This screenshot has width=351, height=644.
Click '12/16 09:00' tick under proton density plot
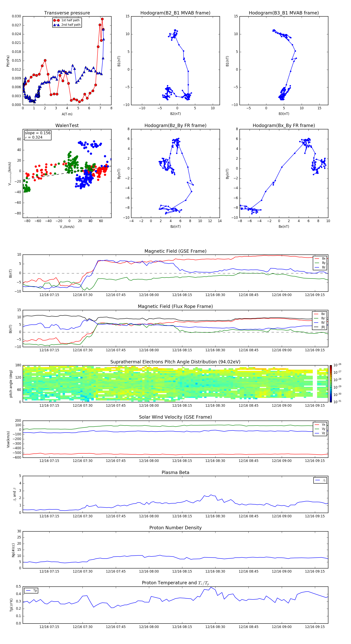282,571
